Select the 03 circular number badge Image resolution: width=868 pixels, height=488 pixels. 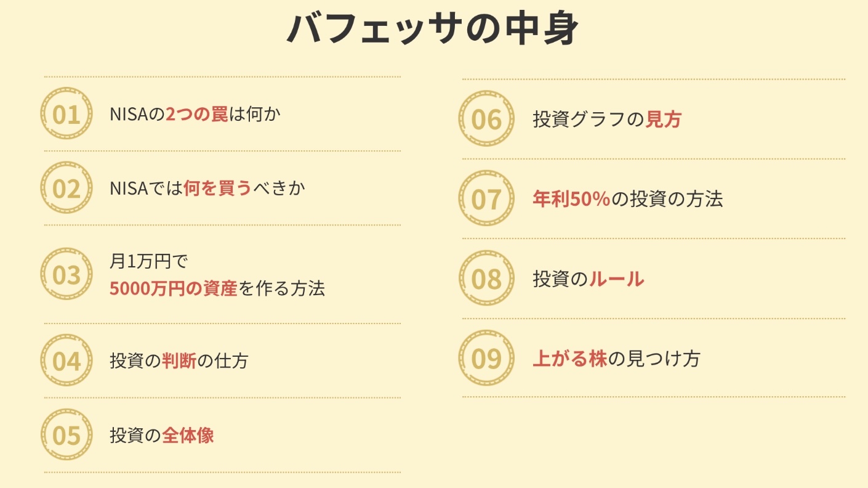pos(66,275)
